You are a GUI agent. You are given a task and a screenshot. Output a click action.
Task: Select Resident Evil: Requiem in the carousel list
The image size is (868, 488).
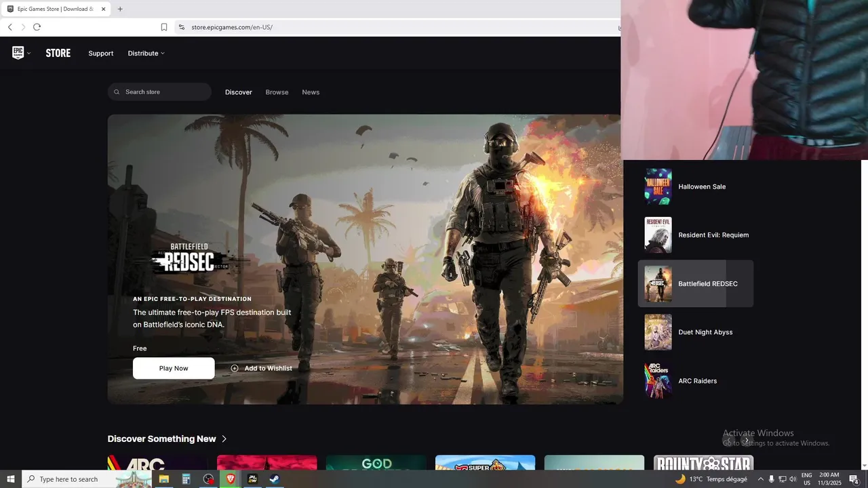click(x=695, y=235)
